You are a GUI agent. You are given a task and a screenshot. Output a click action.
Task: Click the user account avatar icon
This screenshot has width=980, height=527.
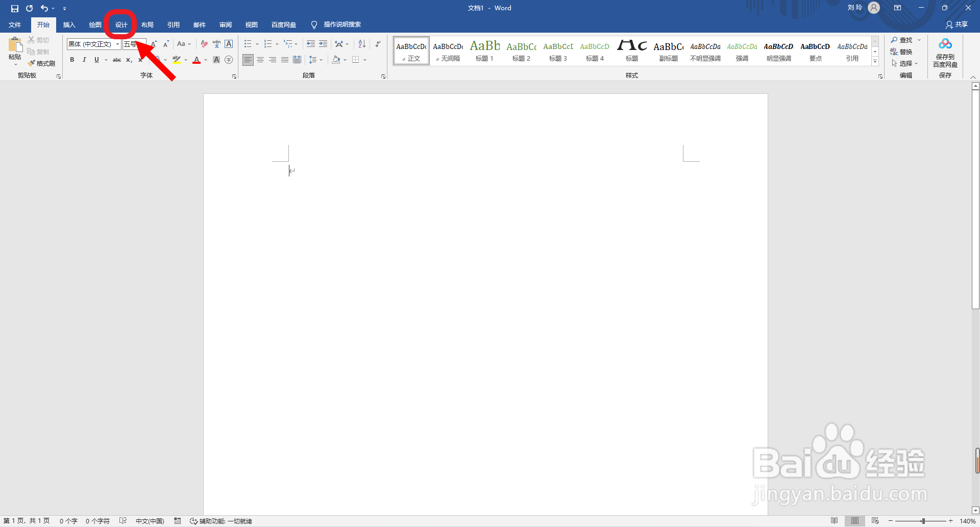click(874, 8)
